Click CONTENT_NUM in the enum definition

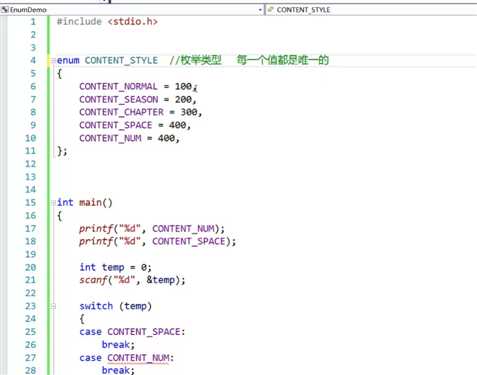110,138
